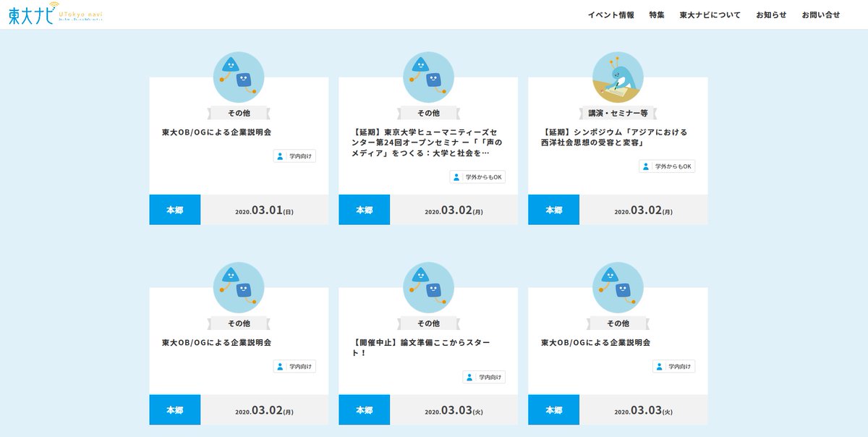868x437 pixels.
Task: Click 学内向け tag on the 論文準備 card
Action: coord(484,378)
